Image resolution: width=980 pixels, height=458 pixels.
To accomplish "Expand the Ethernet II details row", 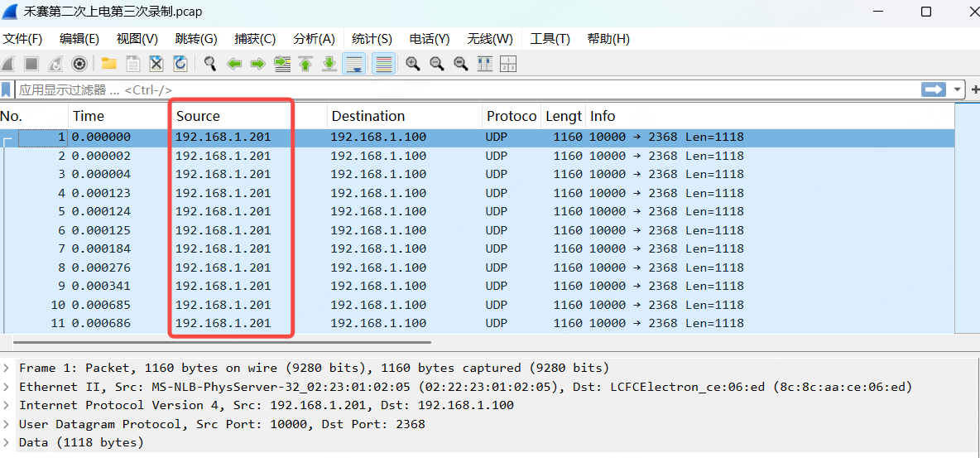I will click(7, 387).
